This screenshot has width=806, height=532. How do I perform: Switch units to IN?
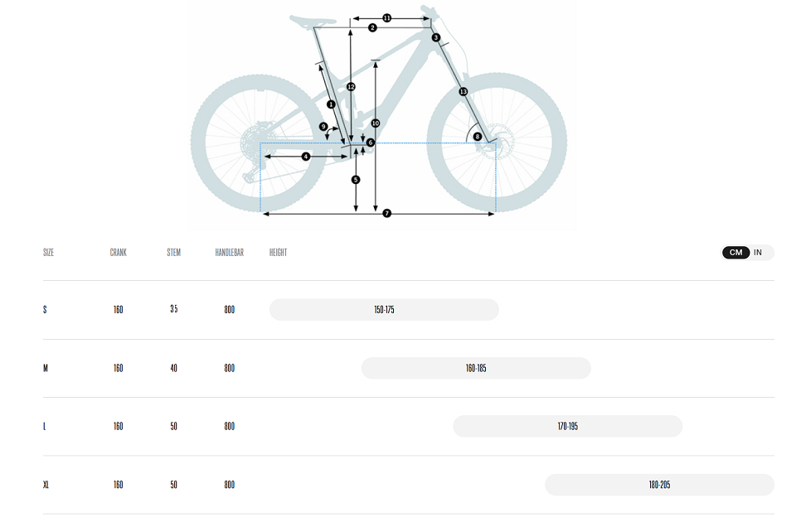(x=758, y=253)
